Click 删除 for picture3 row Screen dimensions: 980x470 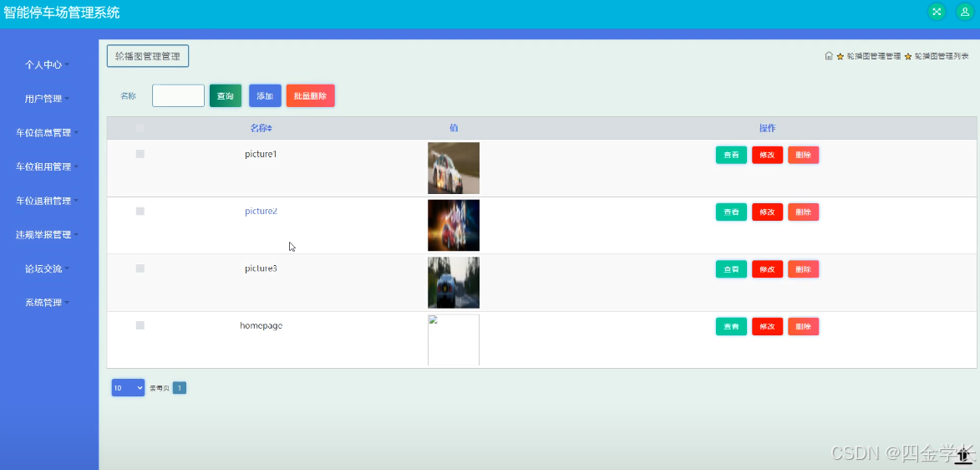(x=803, y=269)
